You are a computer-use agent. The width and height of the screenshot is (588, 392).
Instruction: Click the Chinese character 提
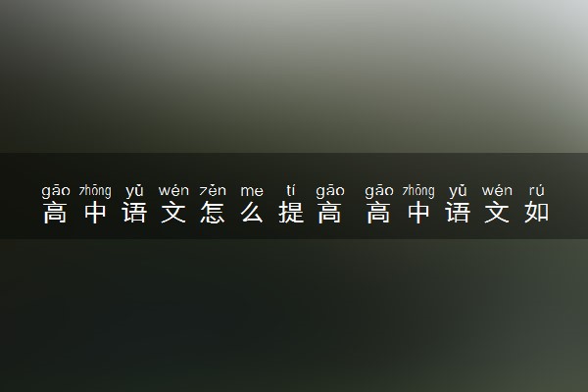click(291, 213)
